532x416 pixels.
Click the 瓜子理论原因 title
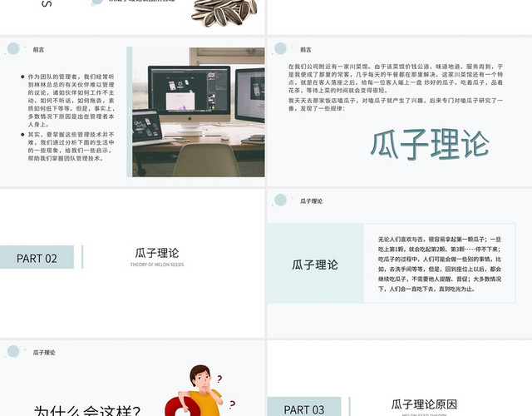click(x=424, y=404)
